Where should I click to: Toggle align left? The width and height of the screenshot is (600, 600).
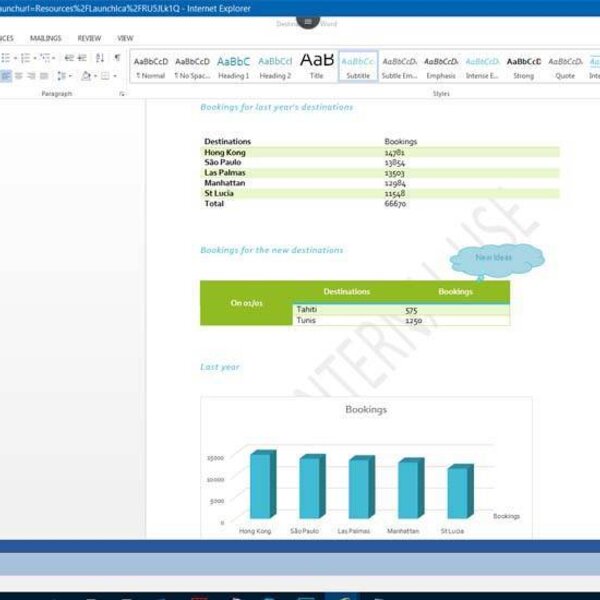pyautogui.click(x=6, y=76)
